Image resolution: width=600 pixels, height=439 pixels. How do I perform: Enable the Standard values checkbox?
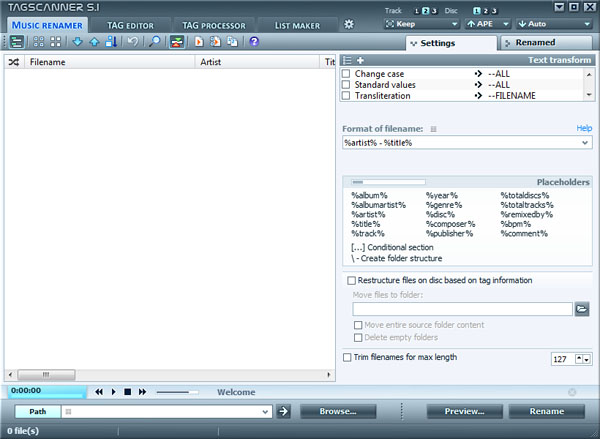346,85
